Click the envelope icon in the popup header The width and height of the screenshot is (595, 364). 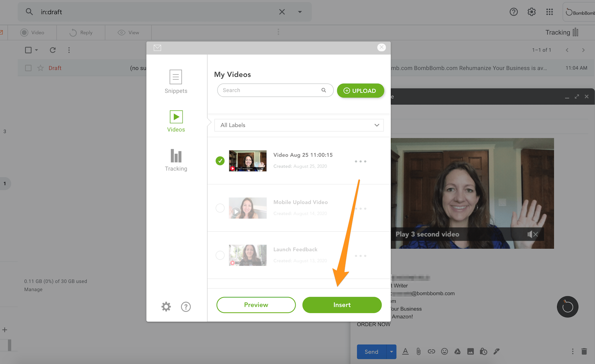click(x=157, y=48)
